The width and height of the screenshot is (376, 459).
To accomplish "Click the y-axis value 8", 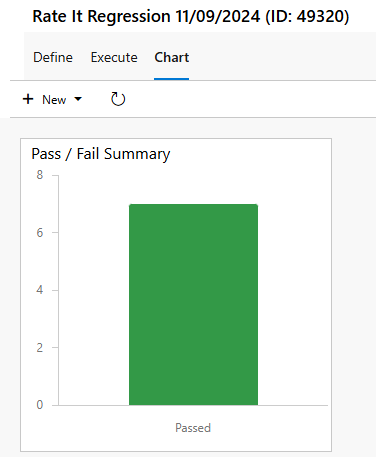I will pos(40,175).
